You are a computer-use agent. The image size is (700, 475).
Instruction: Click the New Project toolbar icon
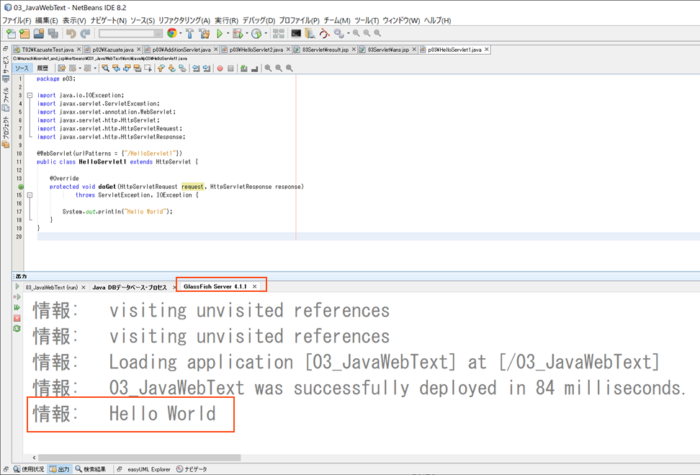pos(25,33)
